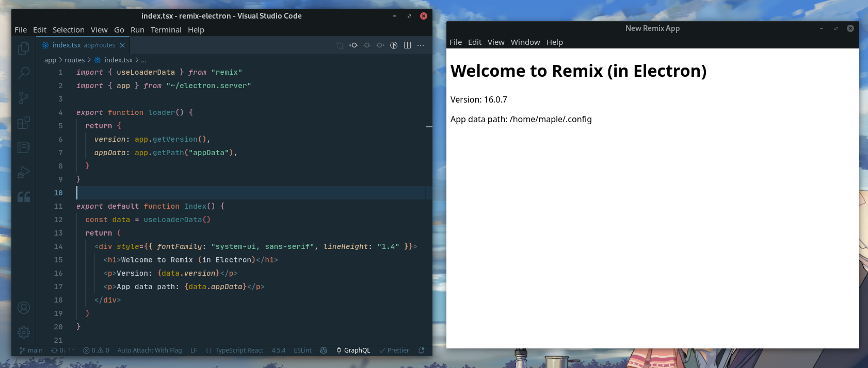Open the Terminal menu in VS Code
This screenshot has width=868, height=368.
pyautogui.click(x=166, y=30)
